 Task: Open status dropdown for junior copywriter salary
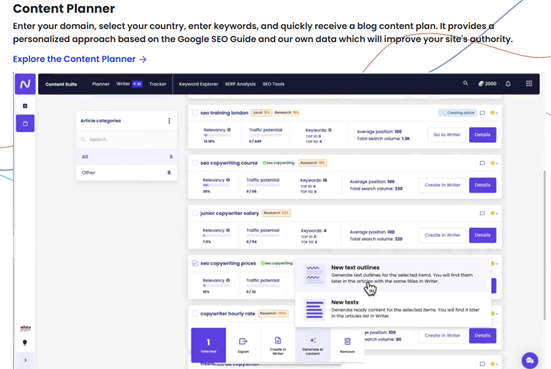[x=494, y=213]
